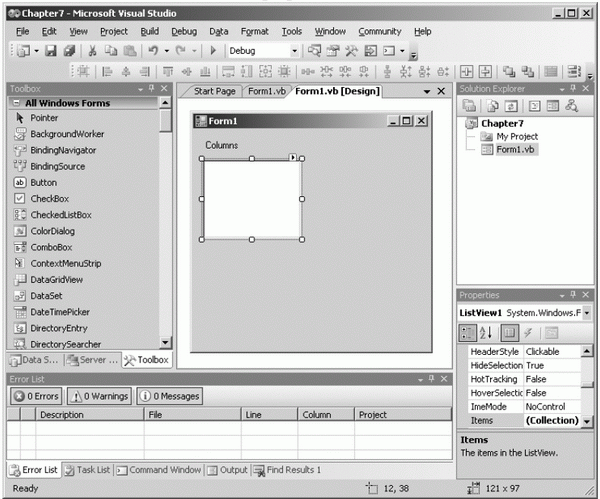Open the Command Window tab
The width and height of the screenshot is (600, 499).
tap(159, 470)
